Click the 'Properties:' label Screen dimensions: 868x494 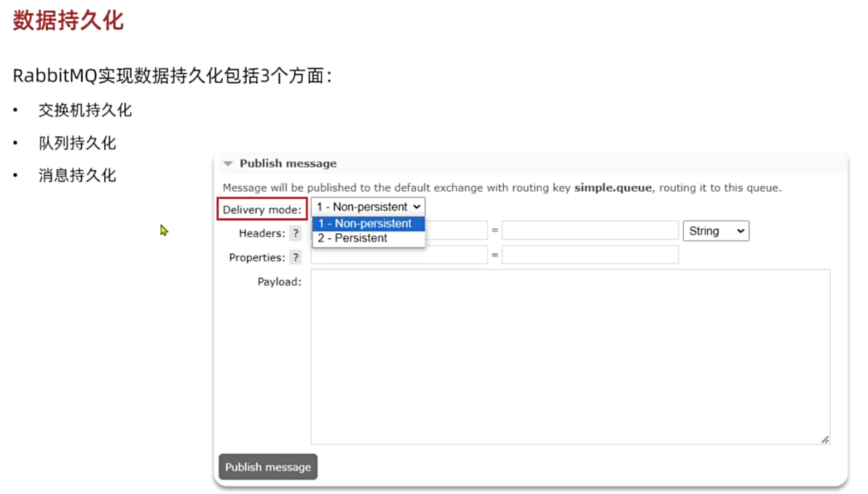(x=257, y=257)
